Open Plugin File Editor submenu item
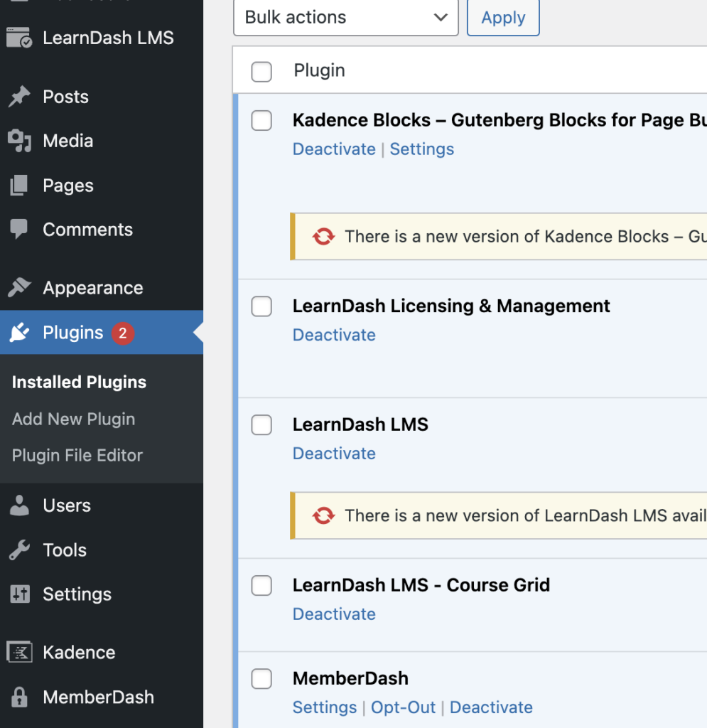The width and height of the screenshot is (707, 728). (x=77, y=456)
